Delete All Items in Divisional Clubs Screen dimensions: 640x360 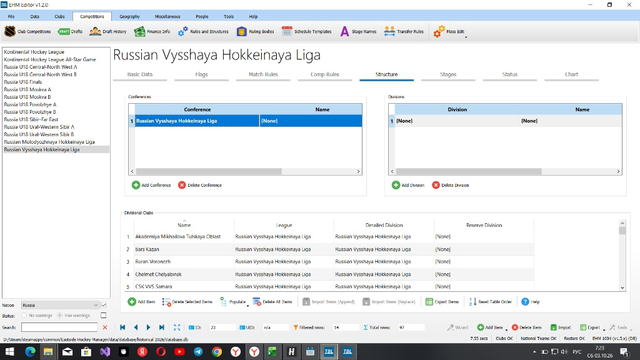[272, 302]
